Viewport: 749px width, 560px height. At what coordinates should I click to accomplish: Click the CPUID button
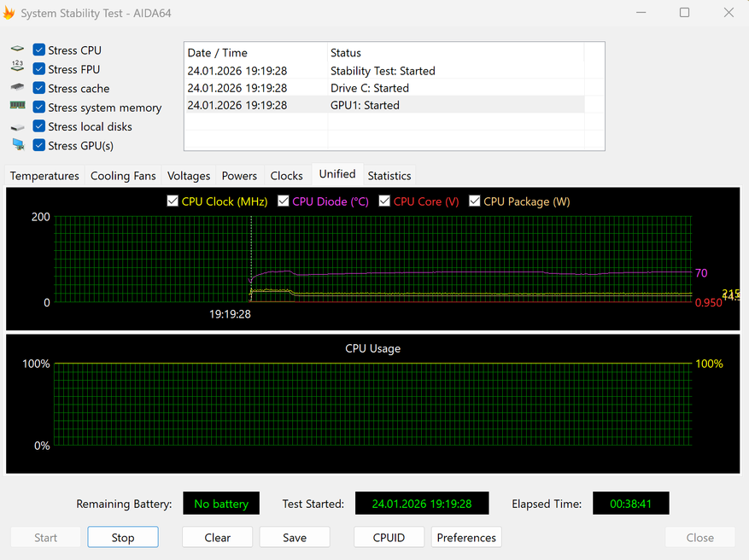(x=389, y=538)
